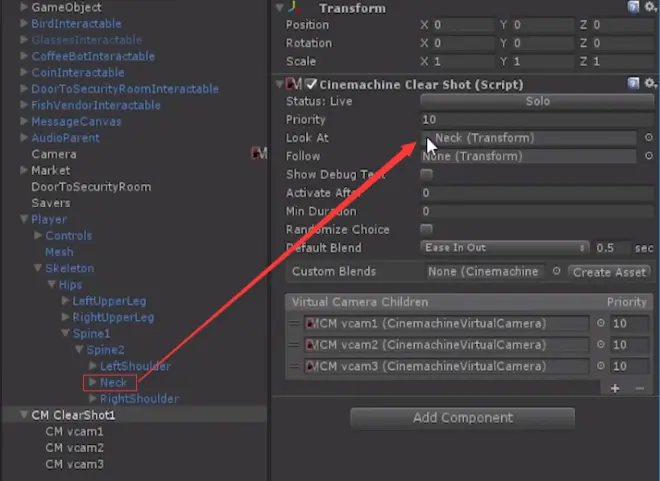Open object picker for CM vcam3 child
This screenshot has height=481, width=660.
(601, 366)
